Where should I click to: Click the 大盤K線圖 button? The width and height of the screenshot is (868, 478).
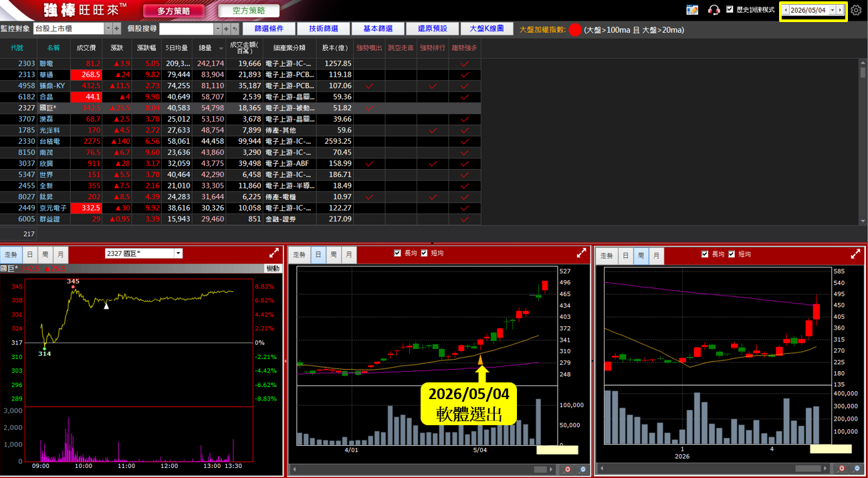(487, 29)
